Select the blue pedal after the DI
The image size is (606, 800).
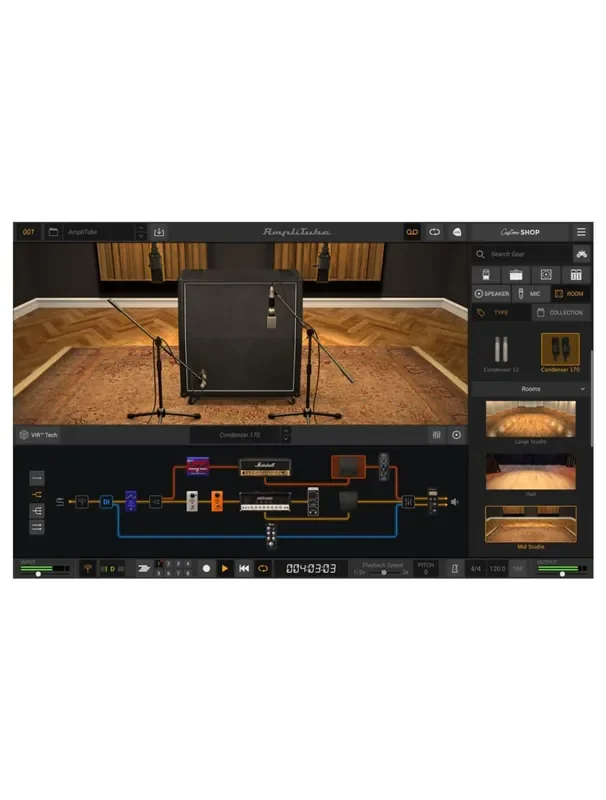point(131,501)
